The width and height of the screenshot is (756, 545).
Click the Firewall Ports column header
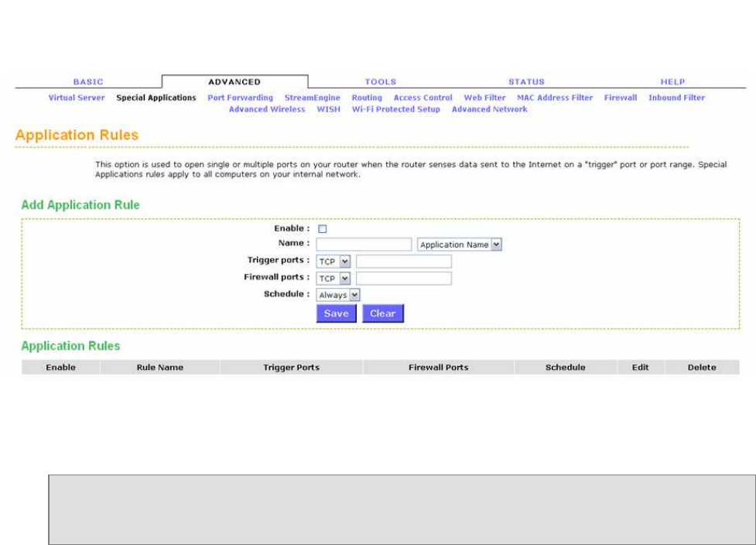click(x=438, y=367)
